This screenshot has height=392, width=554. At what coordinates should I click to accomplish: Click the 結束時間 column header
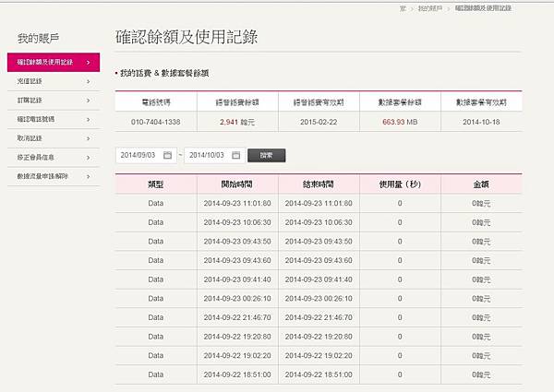coord(319,184)
